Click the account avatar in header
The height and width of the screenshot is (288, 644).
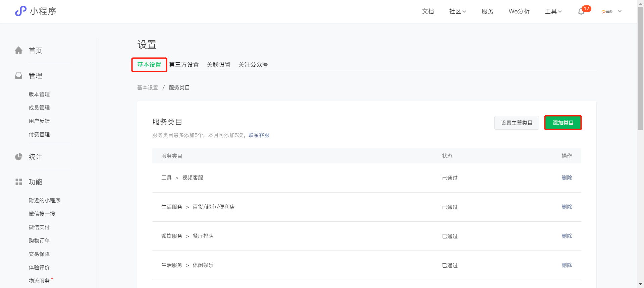click(x=607, y=11)
